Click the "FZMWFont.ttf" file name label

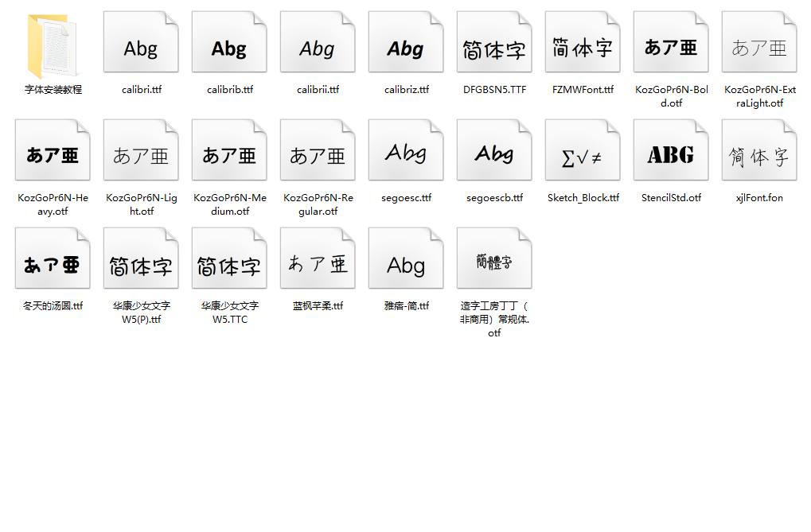583,89
